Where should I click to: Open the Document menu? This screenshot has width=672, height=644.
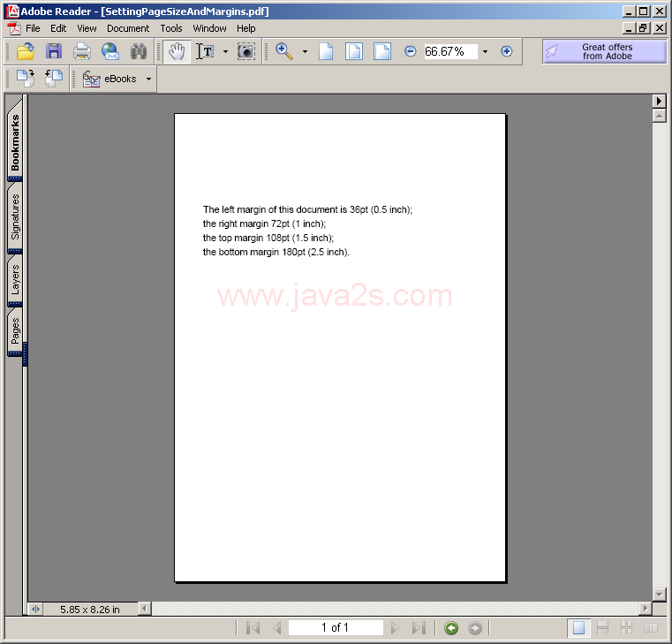pos(128,28)
